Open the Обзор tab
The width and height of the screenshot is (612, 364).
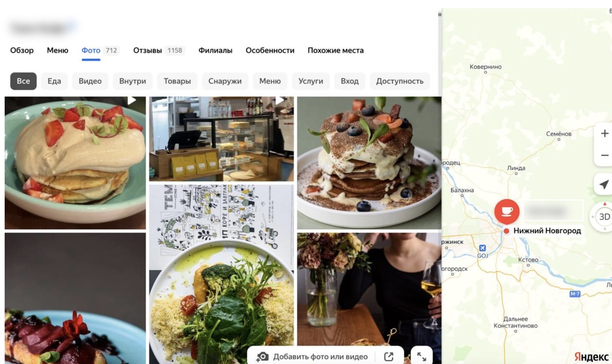point(22,50)
